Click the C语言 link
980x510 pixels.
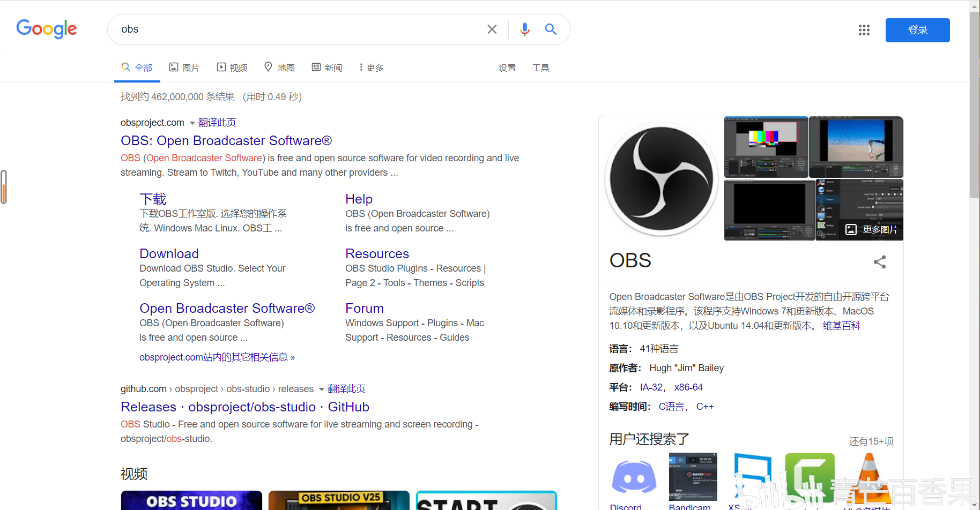(x=672, y=407)
